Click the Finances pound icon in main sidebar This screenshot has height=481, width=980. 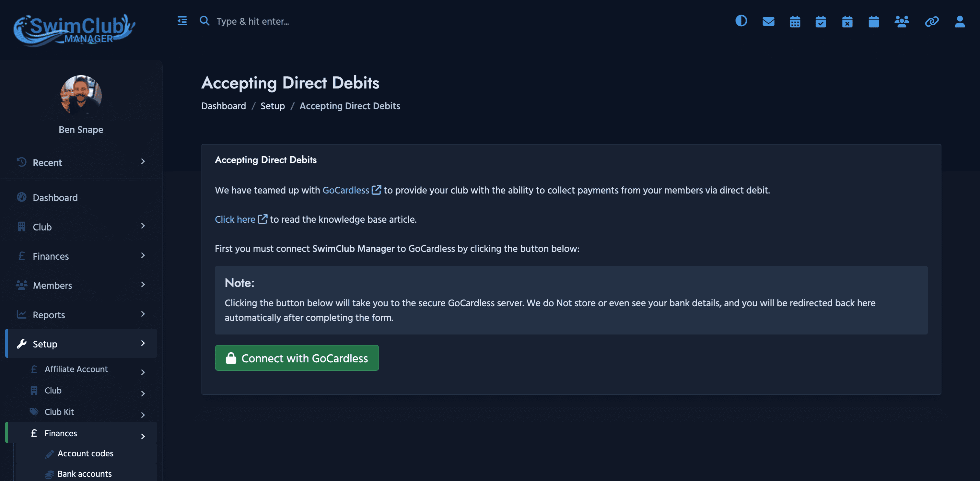pos(22,256)
